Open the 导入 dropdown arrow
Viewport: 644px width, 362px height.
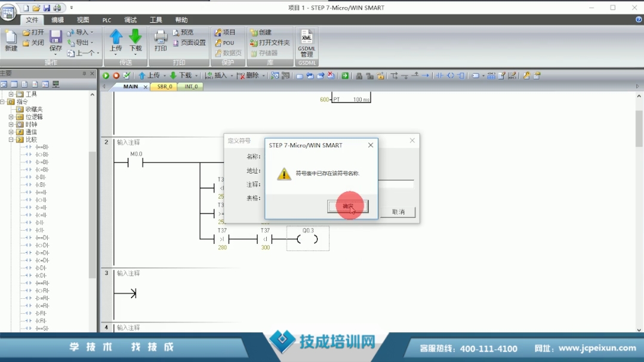pyautogui.click(x=92, y=32)
